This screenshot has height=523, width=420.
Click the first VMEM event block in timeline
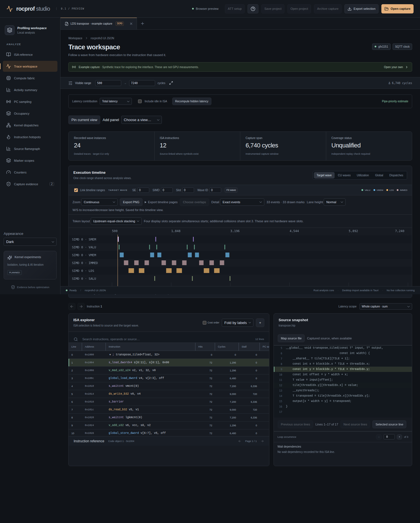[122, 255]
